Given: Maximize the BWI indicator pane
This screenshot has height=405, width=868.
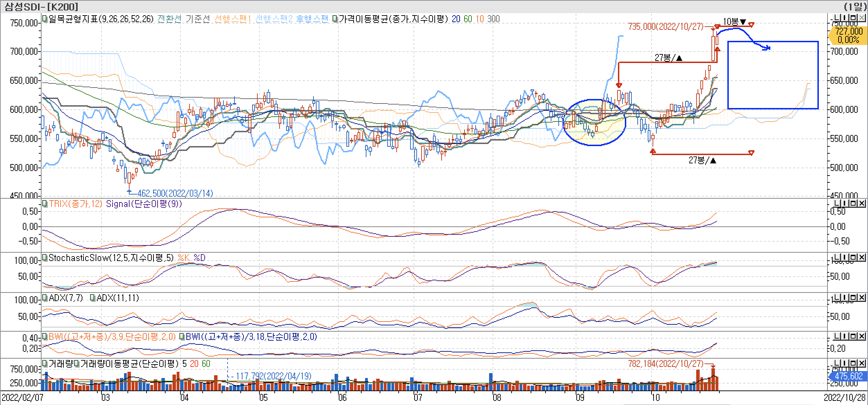Looking at the screenshot, I should click(852, 336).
